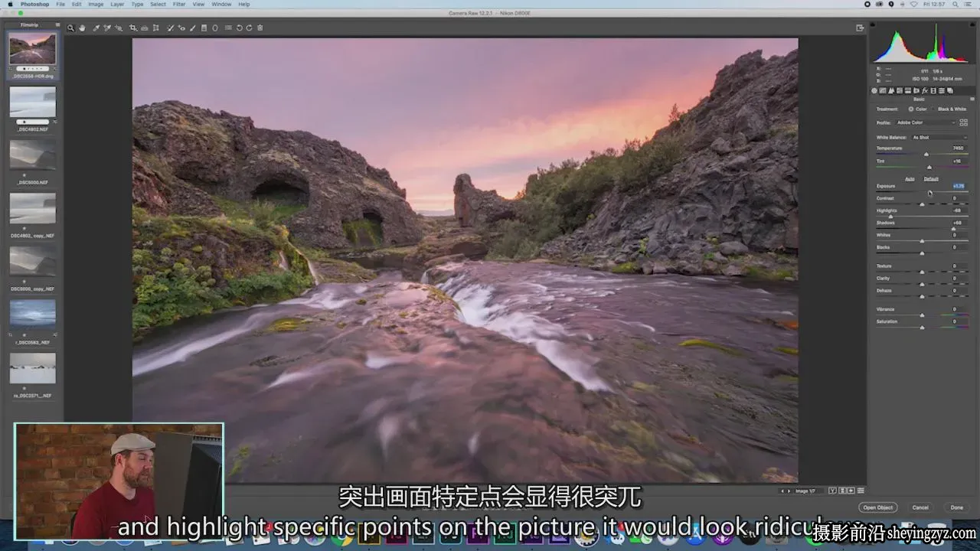Click the Done button
This screenshot has height=551, width=980.
[957, 507]
